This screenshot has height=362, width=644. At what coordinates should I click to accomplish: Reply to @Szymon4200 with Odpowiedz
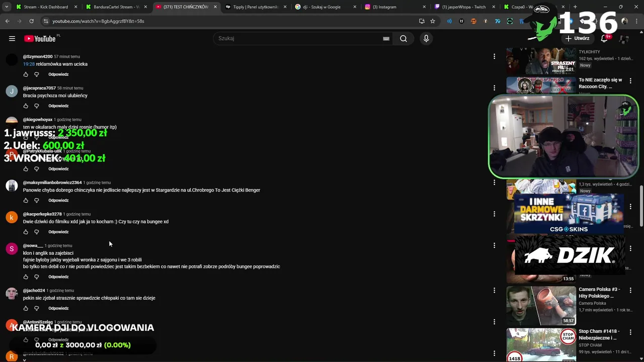(58, 74)
